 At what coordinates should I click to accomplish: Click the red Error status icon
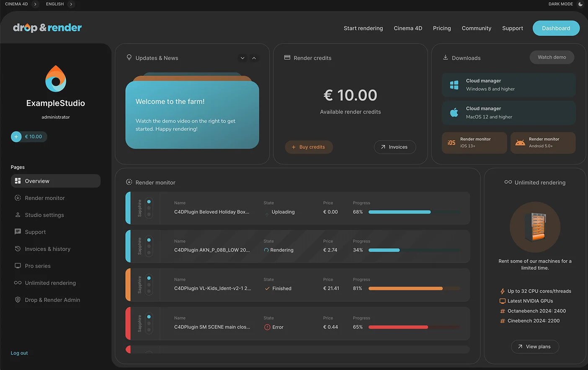[267, 327]
